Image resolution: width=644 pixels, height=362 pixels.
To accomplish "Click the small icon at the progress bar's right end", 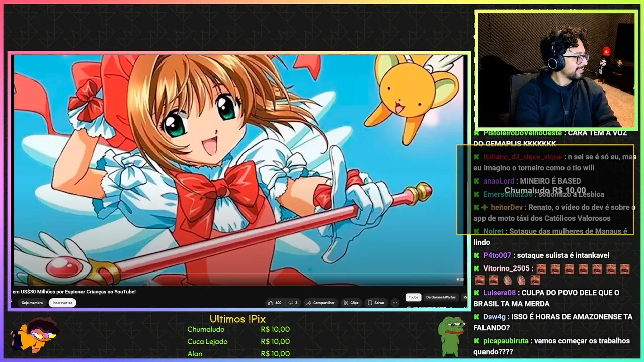I will 460,279.
